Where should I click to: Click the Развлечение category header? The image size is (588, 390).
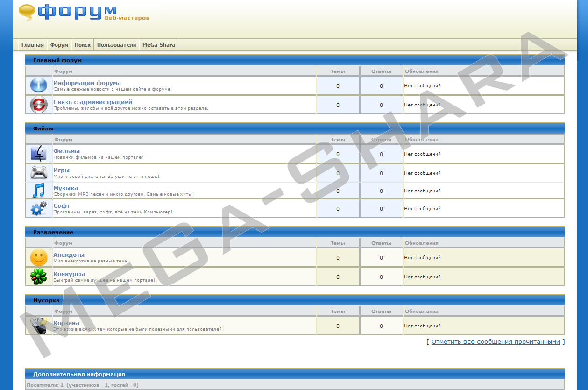[x=295, y=232]
